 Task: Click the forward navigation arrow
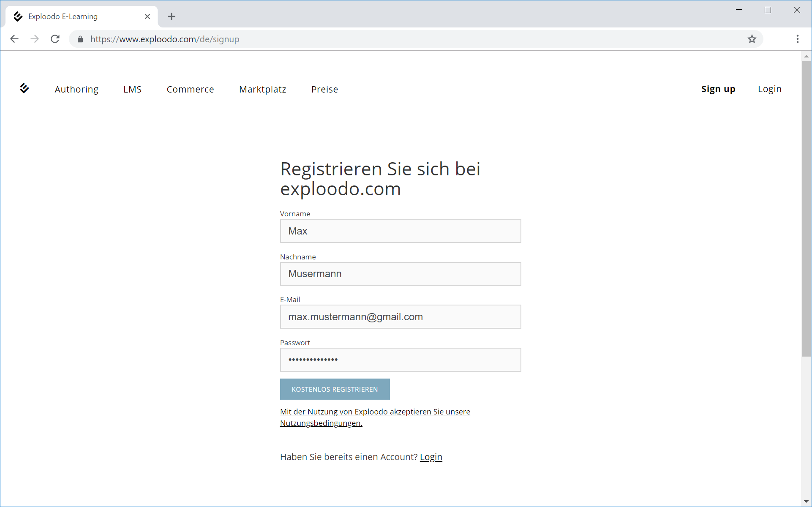coord(35,39)
